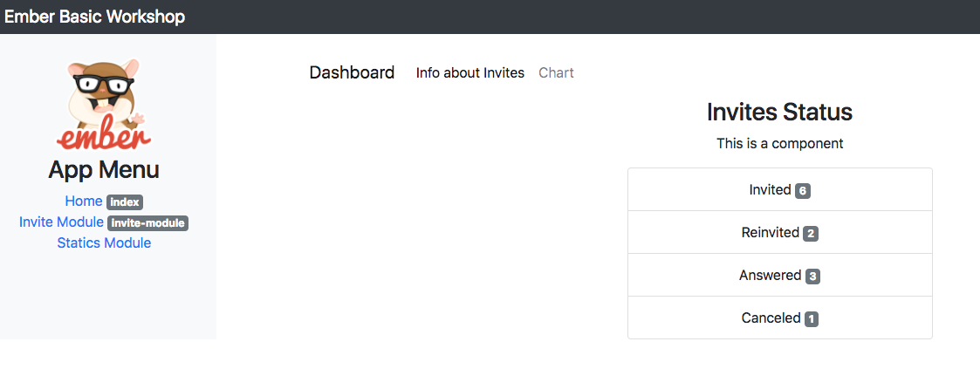Open the Ember Basic Workshop brand link
Screen dimensions: 980x369
pos(95,17)
